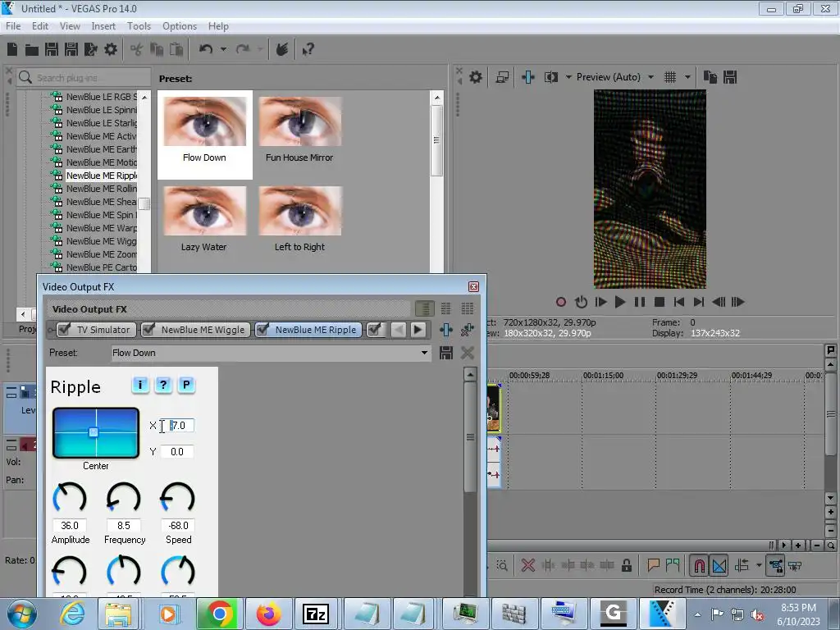Click the Search plug-ins field
This screenshot has width=840, height=630.
84,78
